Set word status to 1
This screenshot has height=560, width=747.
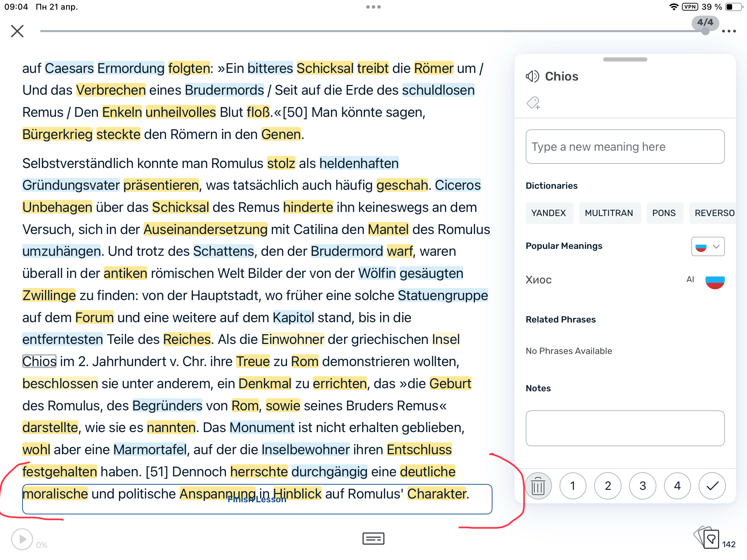click(573, 486)
